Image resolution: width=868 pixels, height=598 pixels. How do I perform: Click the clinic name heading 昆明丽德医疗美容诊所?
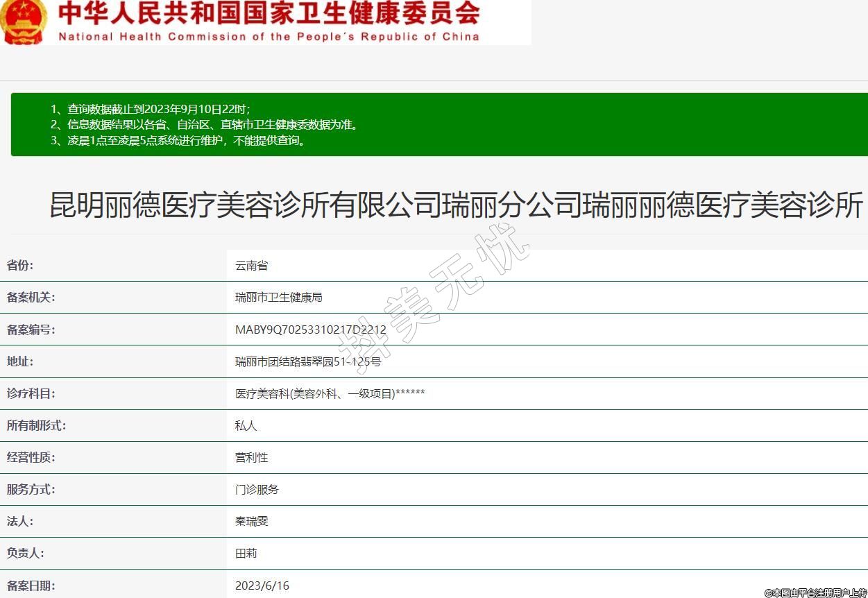point(456,206)
